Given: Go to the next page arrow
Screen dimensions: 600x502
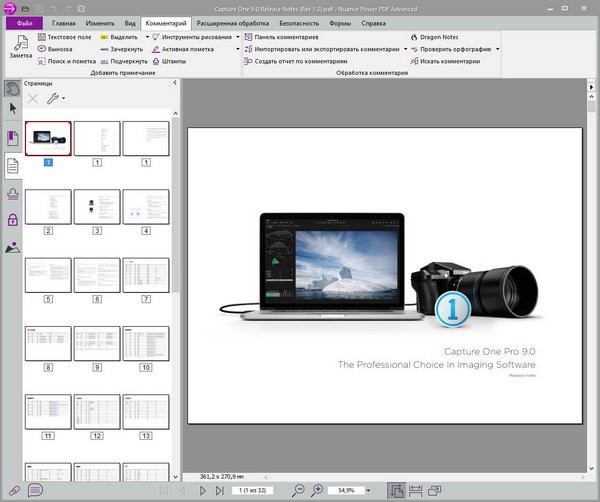Looking at the screenshot, I should [204, 491].
